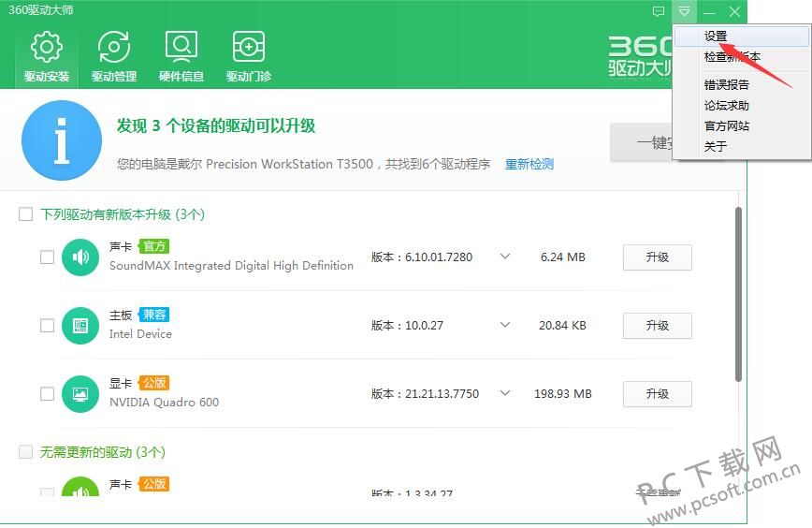Choose 错误报告 in the menu
The width and height of the screenshot is (812, 528).
pyautogui.click(x=727, y=84)
